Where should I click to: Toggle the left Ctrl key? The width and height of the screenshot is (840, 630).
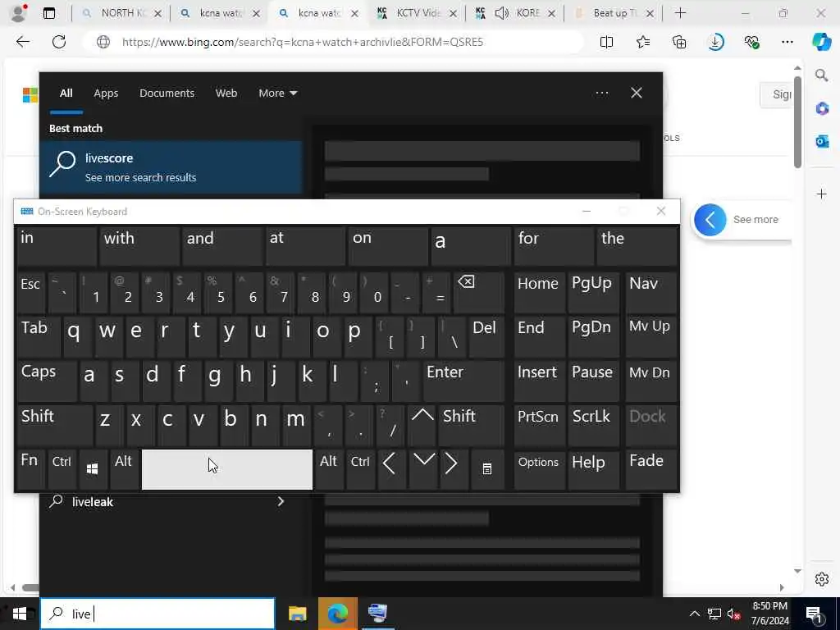click(x=62, y=468)
